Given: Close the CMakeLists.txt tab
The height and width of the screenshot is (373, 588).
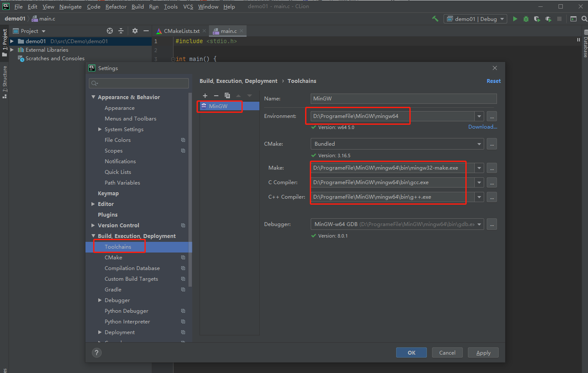Looking at the screenshot, I should click(x=204, y=31).
